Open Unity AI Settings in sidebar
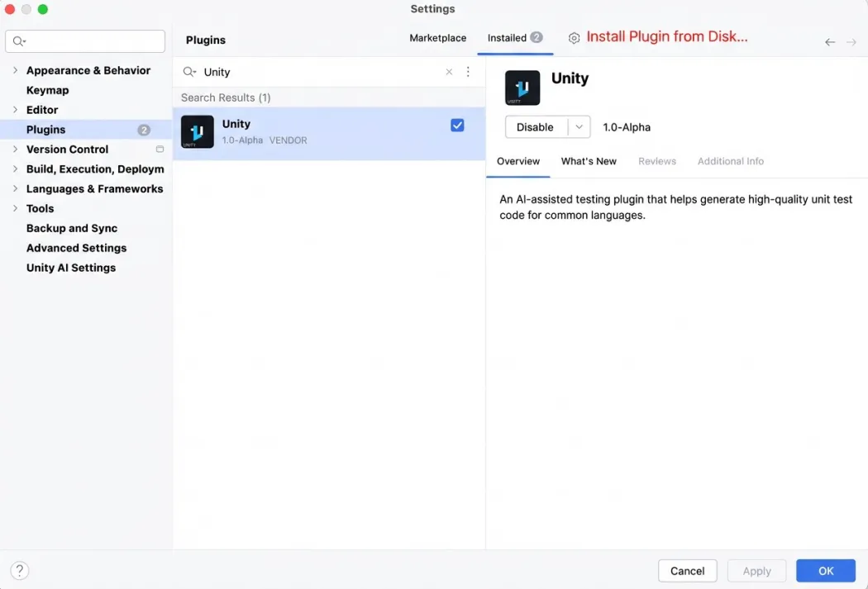Image resolution: width=868 pixels, height=589 pixels. point(71,268)
